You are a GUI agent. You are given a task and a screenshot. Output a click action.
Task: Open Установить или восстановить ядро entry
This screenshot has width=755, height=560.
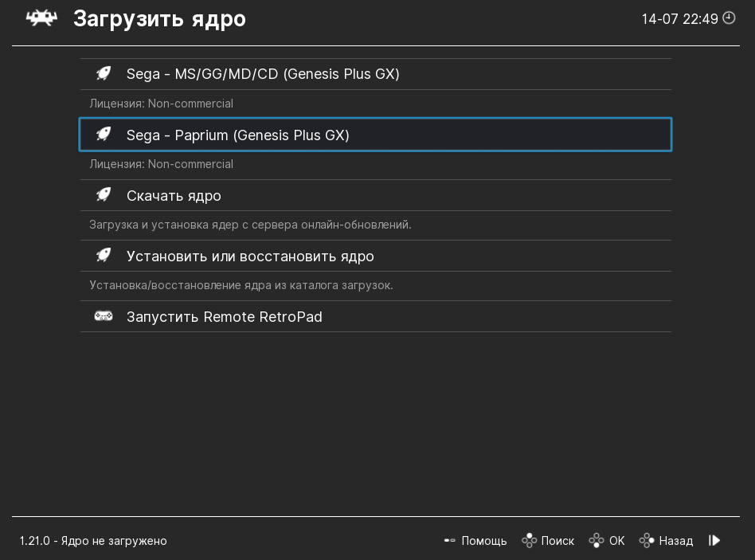pyautogui.click(x=376, y=257)
